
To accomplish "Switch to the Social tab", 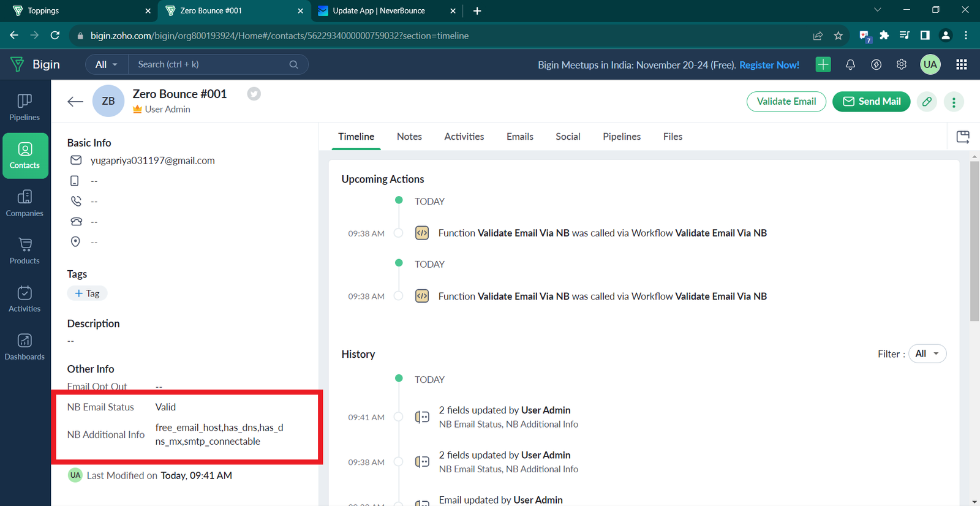I will pos(568,137).
